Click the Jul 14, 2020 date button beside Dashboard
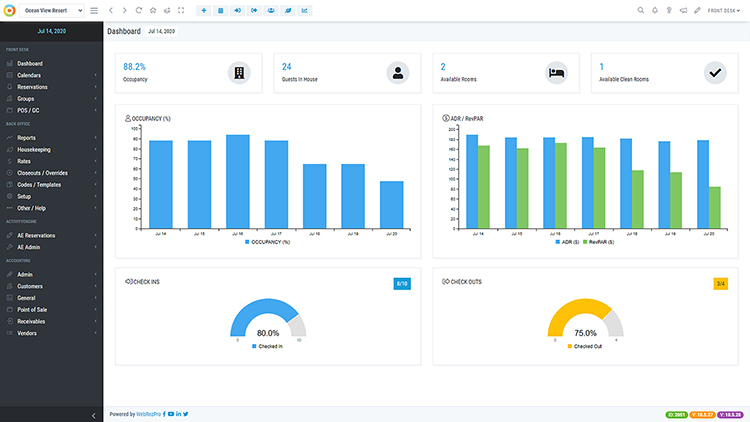This screenshot has width=750, height=422. [x=161, y=32]
